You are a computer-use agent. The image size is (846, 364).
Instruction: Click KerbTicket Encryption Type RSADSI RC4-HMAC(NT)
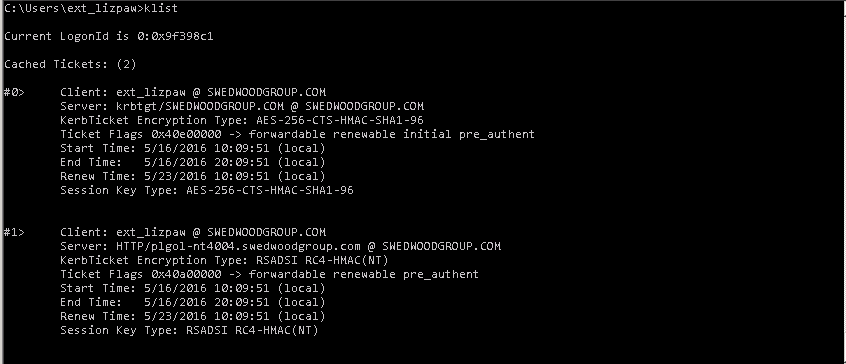point(224,260)
